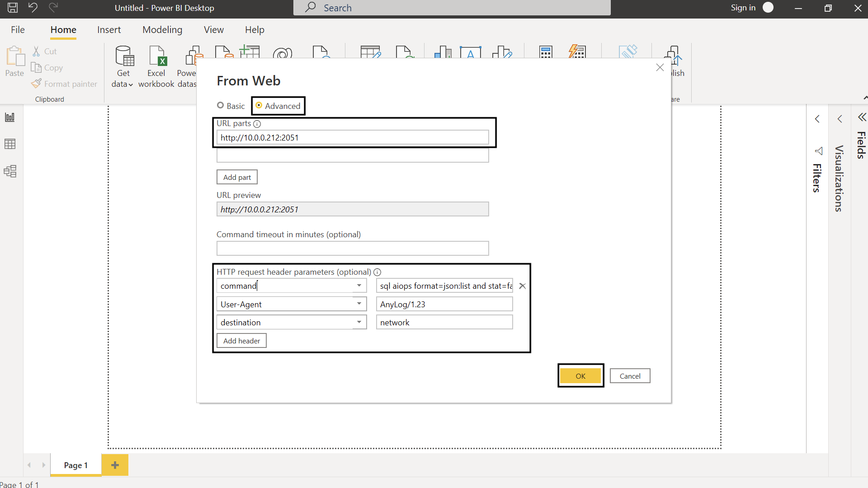Screen dimensions: 868x488
Task: Open the destination header name dropdown
Action: coord(359,322)
